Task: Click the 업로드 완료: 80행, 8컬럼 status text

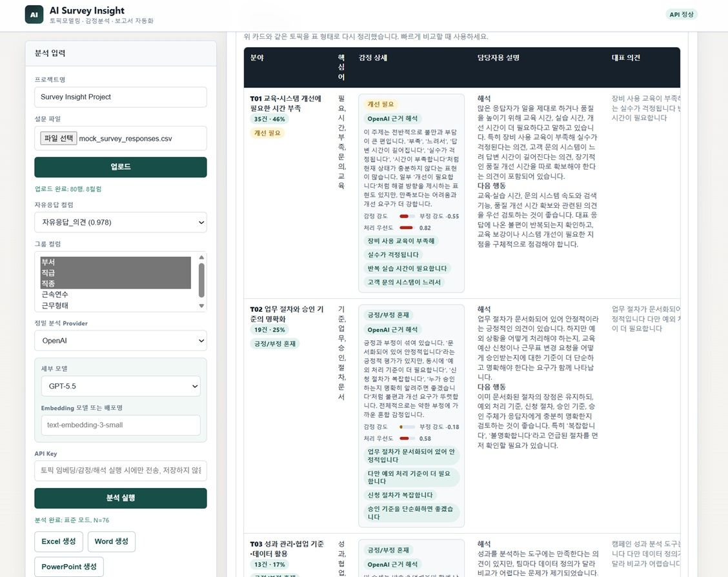Action: [68, 189]
